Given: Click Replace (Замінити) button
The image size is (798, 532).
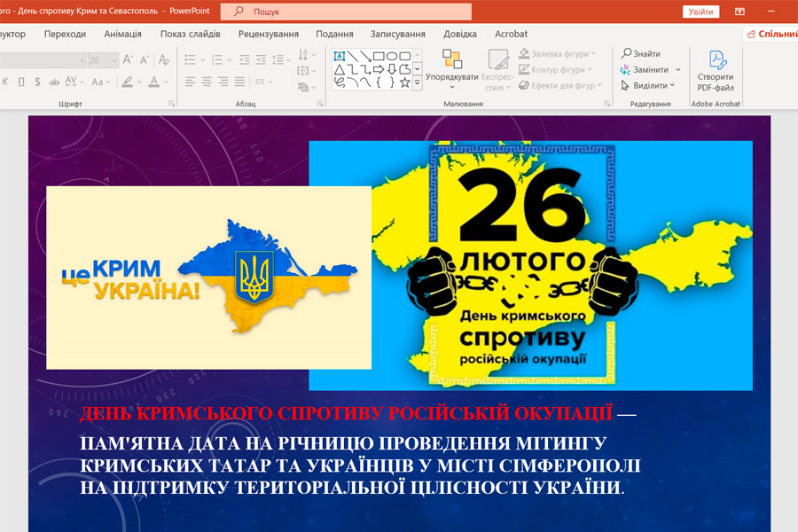Looking at the screenshot, I should pyautogui.click(x=645, y=69).
